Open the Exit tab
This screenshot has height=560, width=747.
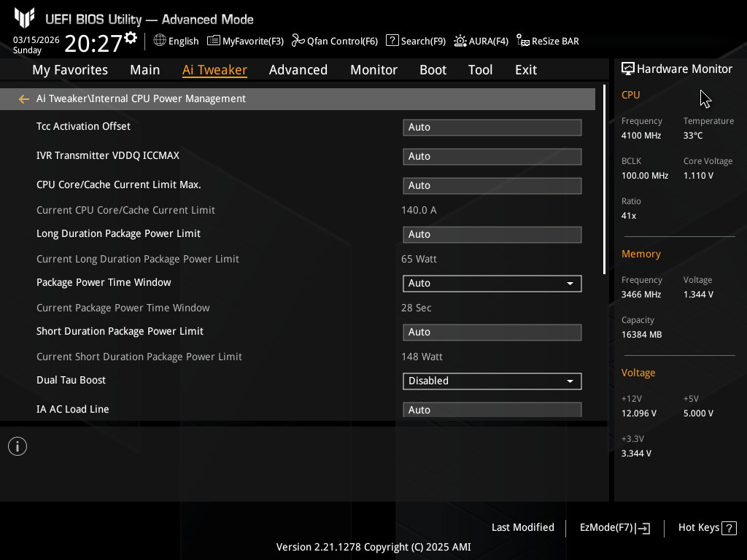pos(526,70)
